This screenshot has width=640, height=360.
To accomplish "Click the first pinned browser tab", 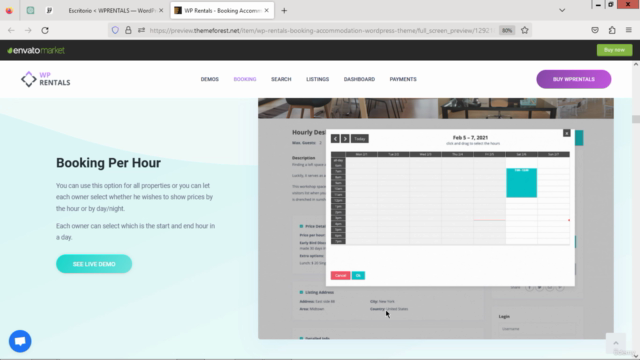I will (30, 11).
